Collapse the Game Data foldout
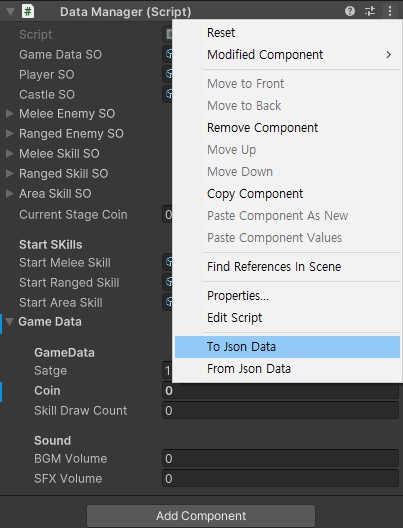The image size is (403, 528). click(9, 322)
